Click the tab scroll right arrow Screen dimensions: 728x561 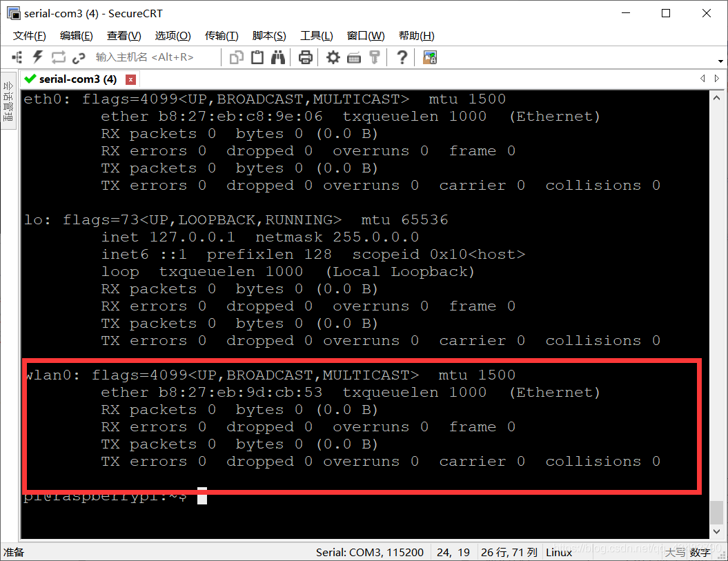click(x=717, y=79)
